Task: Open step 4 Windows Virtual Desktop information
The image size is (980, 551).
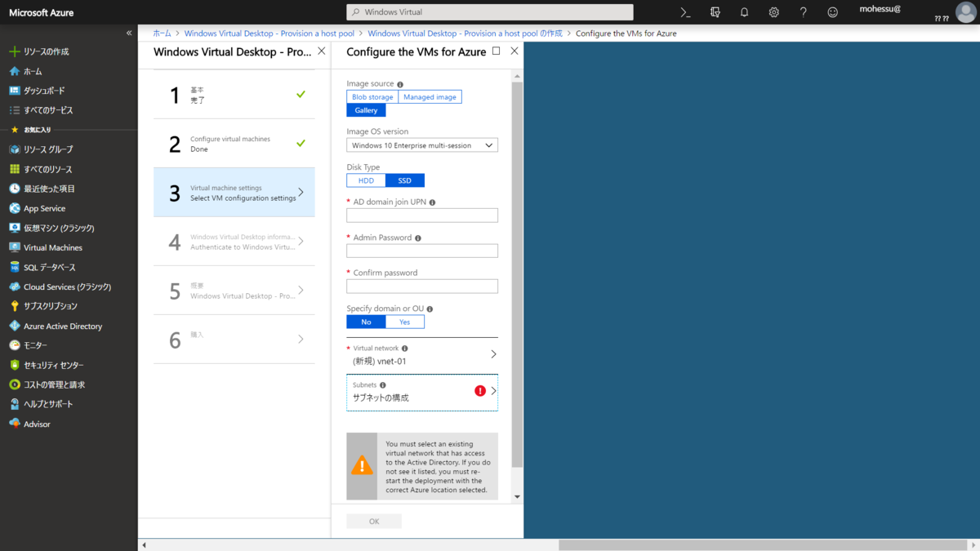Action: [x=234, y=242]
